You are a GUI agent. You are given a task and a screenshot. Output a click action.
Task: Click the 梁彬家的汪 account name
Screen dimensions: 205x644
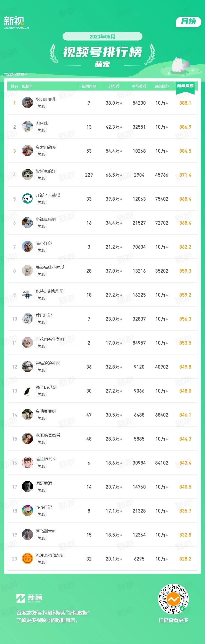(46, 171)
